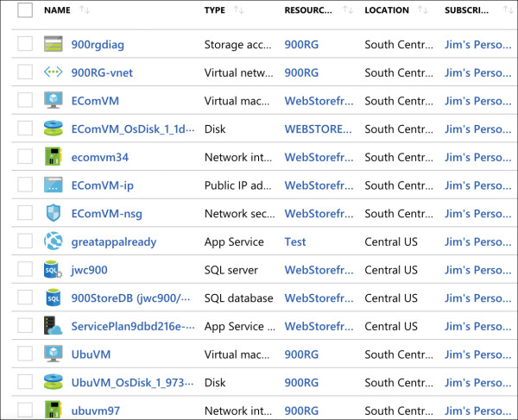Sort by Location using its sort arrows
Image resolution: width=518 pixels, height=420 pixels.
coord(423,9)
